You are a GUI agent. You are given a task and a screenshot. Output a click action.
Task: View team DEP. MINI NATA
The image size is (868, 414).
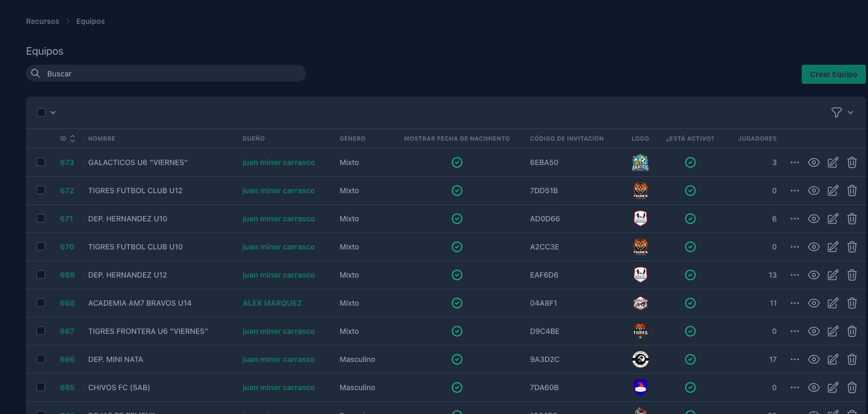(813, 359)
